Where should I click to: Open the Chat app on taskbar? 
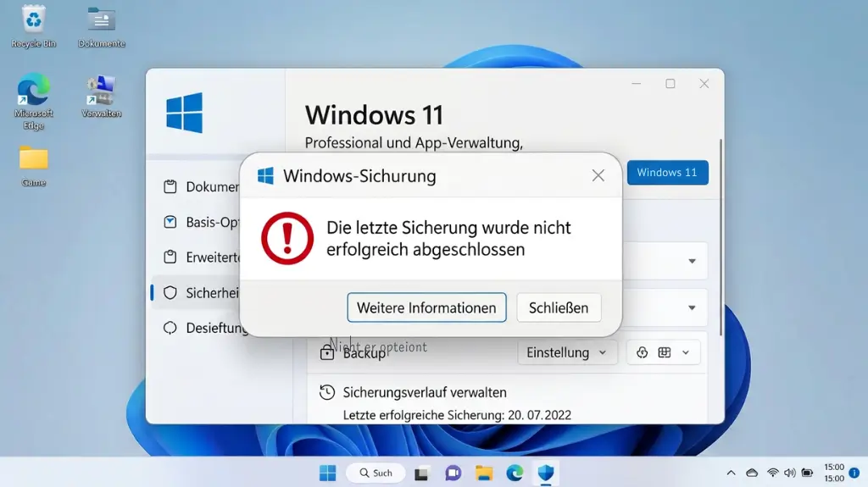(453, 473)
